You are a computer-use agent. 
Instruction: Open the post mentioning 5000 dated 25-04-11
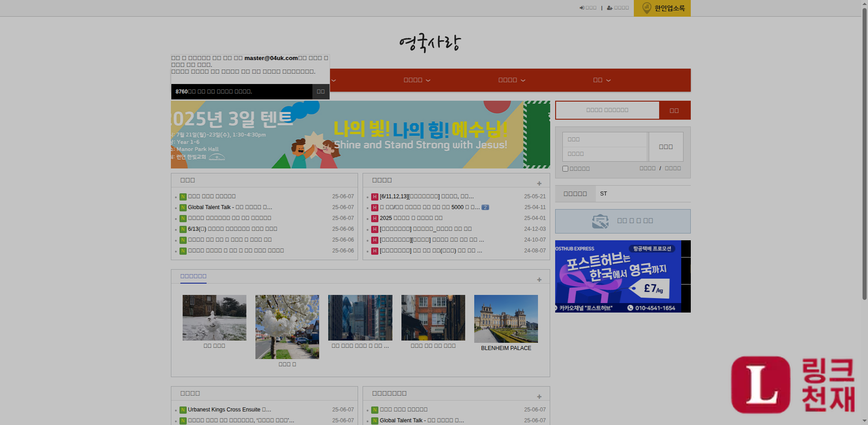(429, 207)
